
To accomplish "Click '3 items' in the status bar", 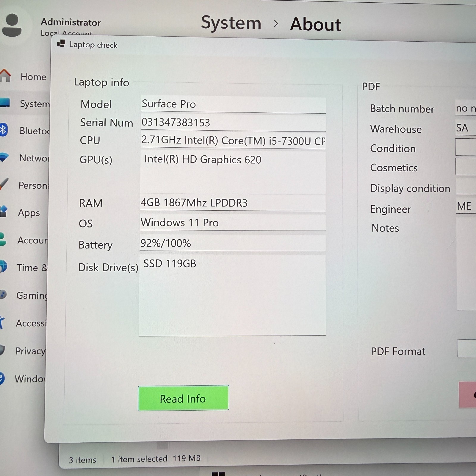I will (83, 460).
